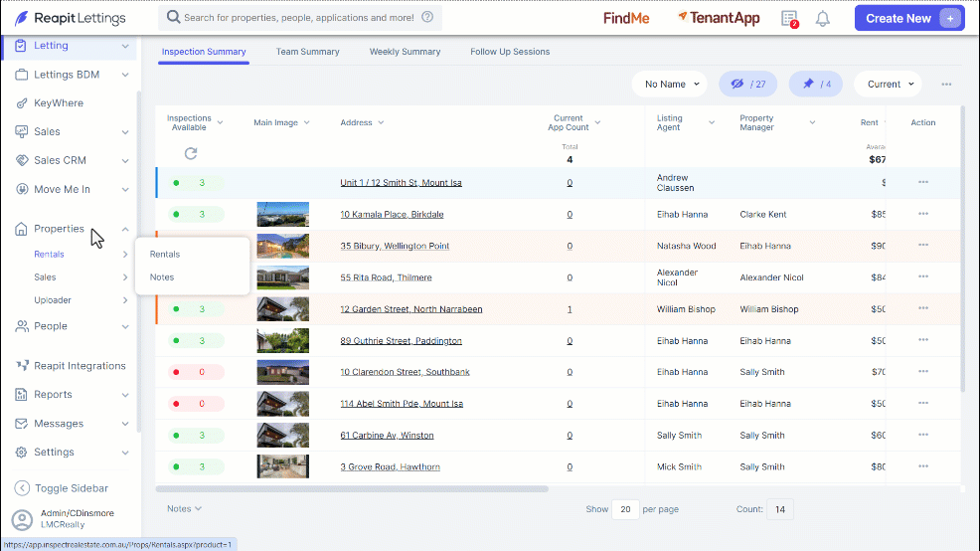Select the Inspection Summary tab
980x551 pixels.
click(x=204, y=52)
